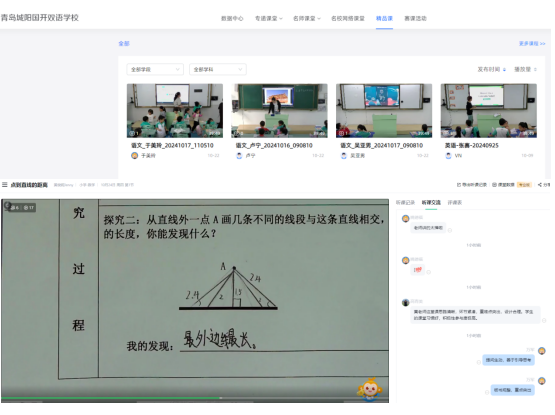This screenshot has width=555, height=415.
Task: Select the 精品课 nav tab
Action: pos(384,18)
